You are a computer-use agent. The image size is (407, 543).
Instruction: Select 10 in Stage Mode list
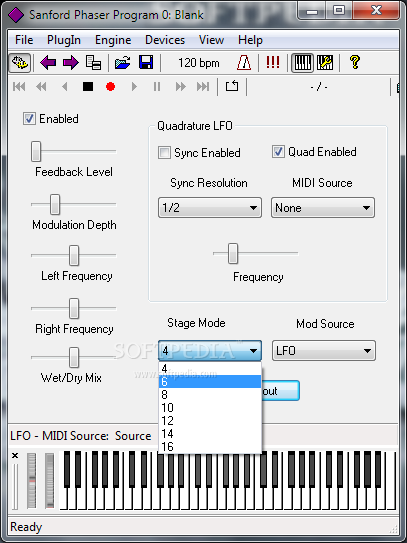coord(210,408)
